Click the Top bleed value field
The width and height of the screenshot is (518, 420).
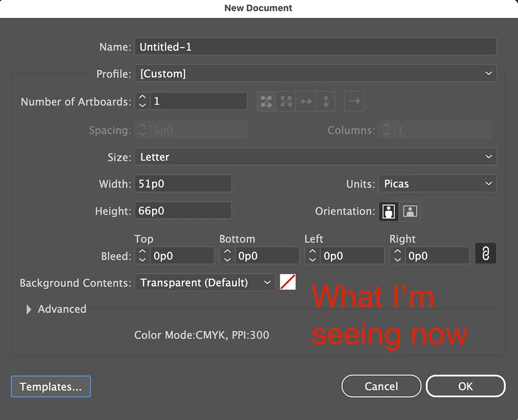click(182, 256)
